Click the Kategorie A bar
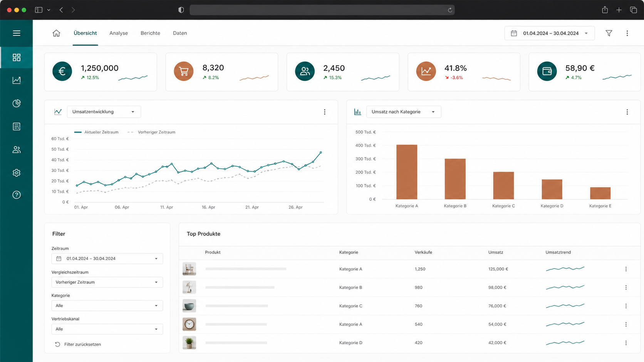 pyautogui.click(x=407, y=172)
